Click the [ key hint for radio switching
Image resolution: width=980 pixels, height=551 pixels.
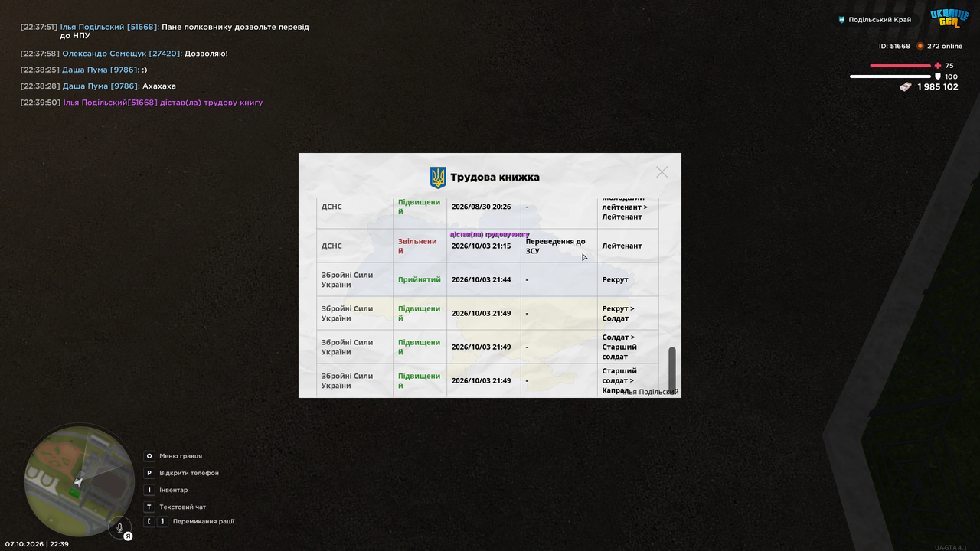coord(149,521)
